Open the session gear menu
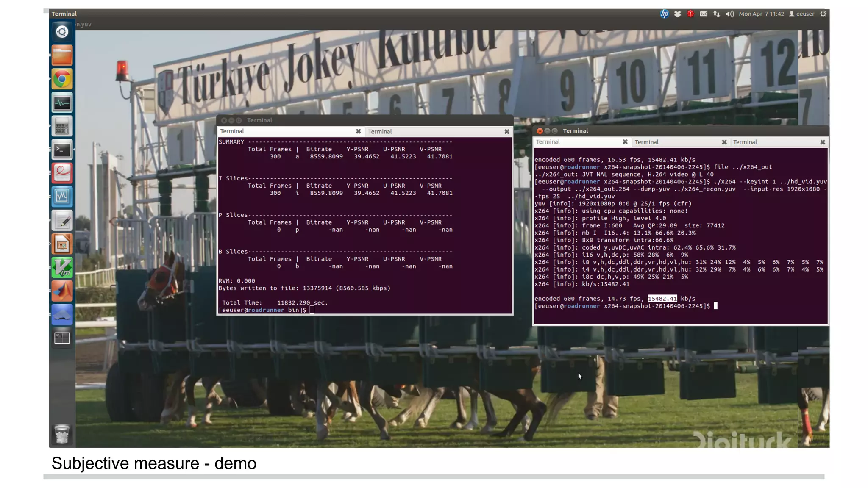This screenshot has width=868, height=488. (x=823, y=14)
